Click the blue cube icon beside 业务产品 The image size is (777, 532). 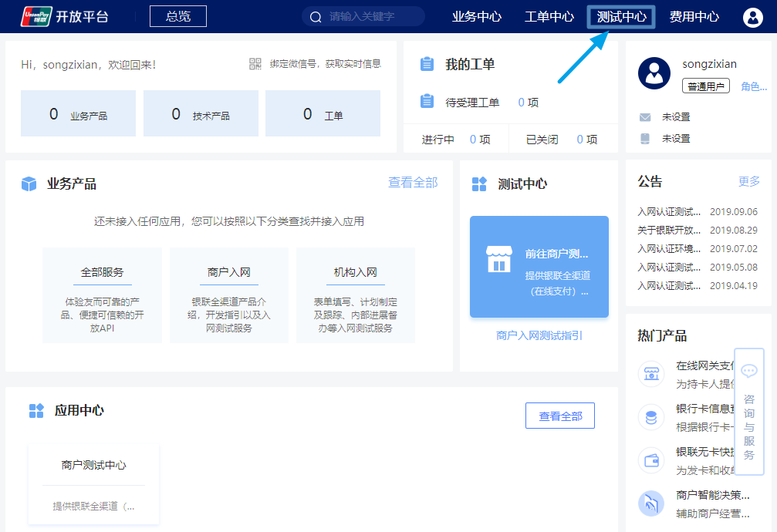pos(29,184)
